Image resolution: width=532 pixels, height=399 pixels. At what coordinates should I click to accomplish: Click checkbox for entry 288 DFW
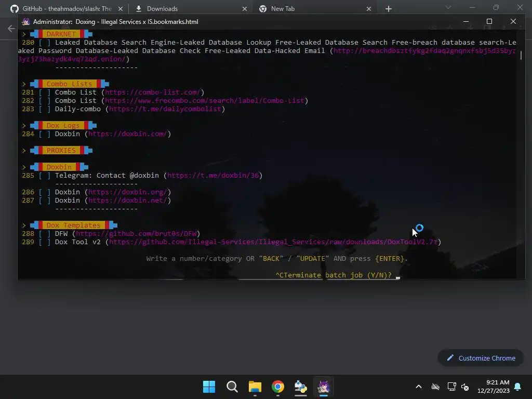[x=45, y=233]
